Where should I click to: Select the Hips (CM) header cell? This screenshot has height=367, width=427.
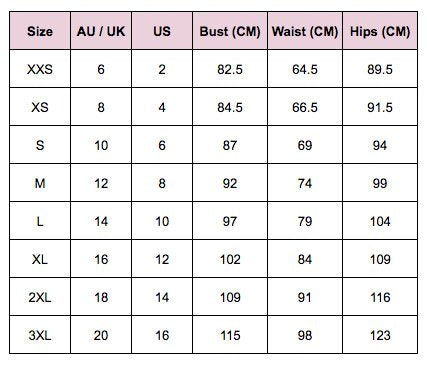[x=380, y=31]
